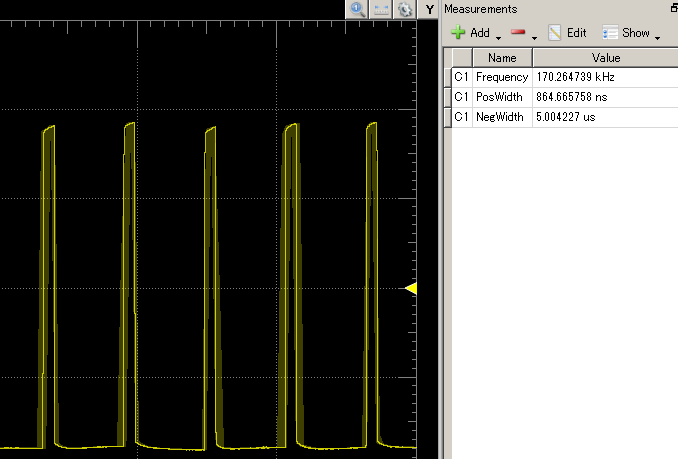Click Edit measurement button label

(x=576, y=33)
